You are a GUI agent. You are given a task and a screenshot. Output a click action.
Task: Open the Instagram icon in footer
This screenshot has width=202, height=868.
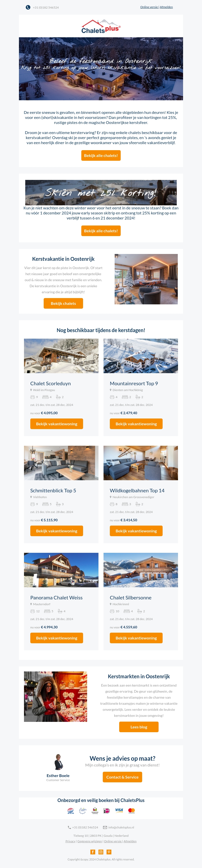(101, 852)
